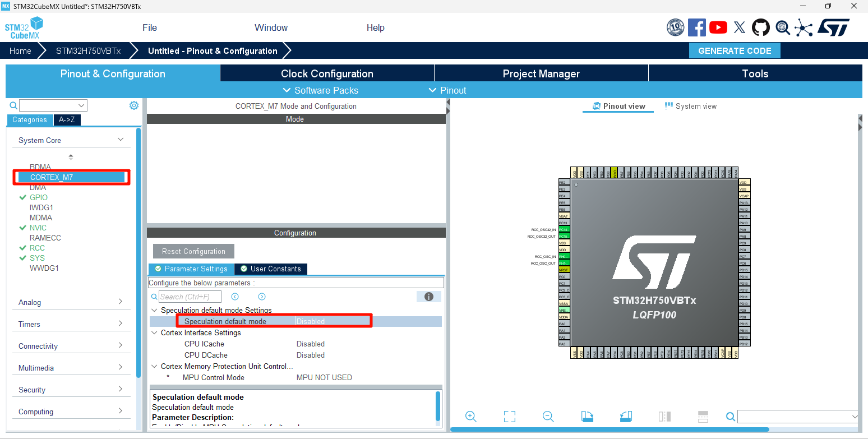This screenshot has width=868, height=439.
Task: Click MPU Control Mode value MPU NOT USED
Action: point(324,377)
